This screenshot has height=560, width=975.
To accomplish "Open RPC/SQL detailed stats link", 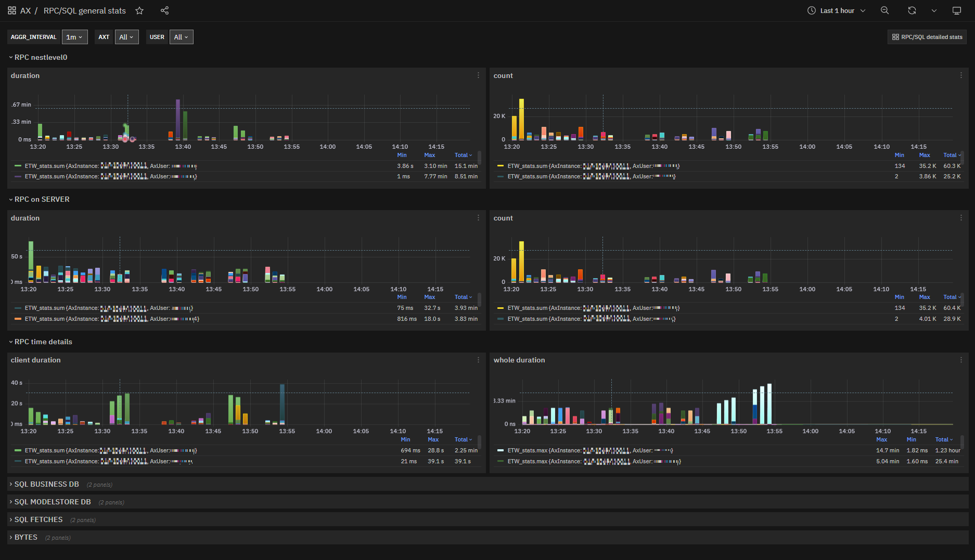I will pyautogui.click(x=927, y=37).
